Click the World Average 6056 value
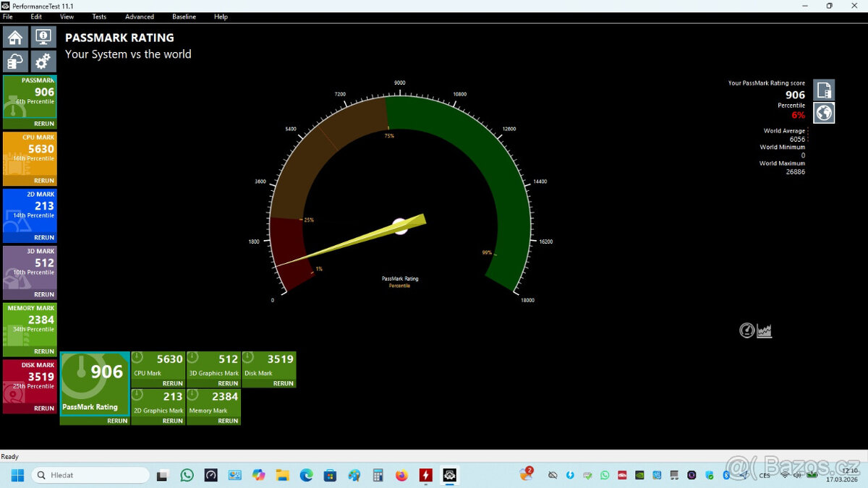Screen dimensions: 868x488 tap(797, 139)
